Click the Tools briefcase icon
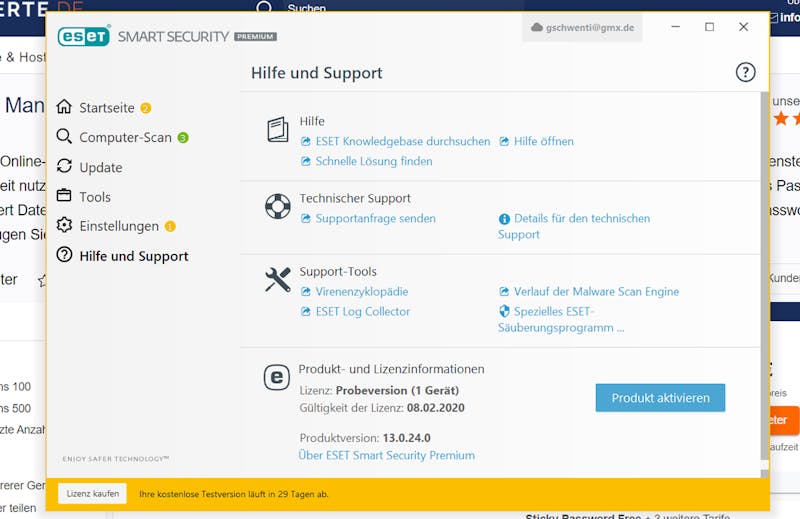The height and width of the screenshot is (519, 800). click(x=64, y=195)
